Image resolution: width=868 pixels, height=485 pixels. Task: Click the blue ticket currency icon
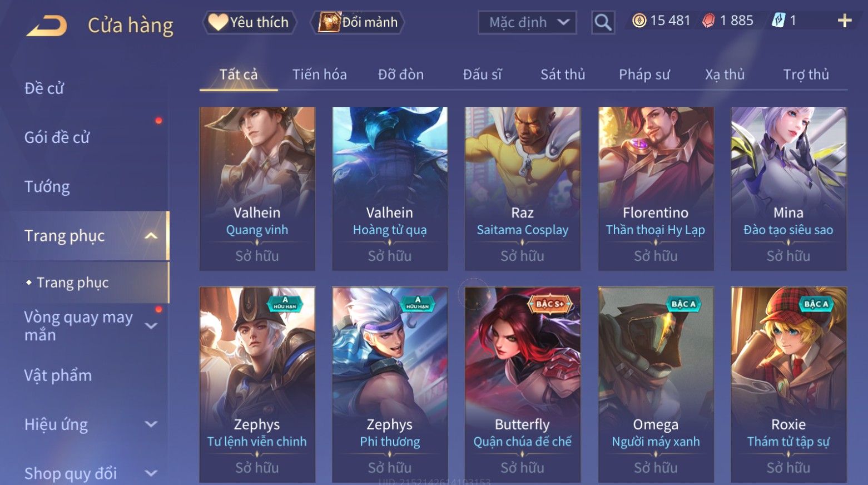click(778, 21)
